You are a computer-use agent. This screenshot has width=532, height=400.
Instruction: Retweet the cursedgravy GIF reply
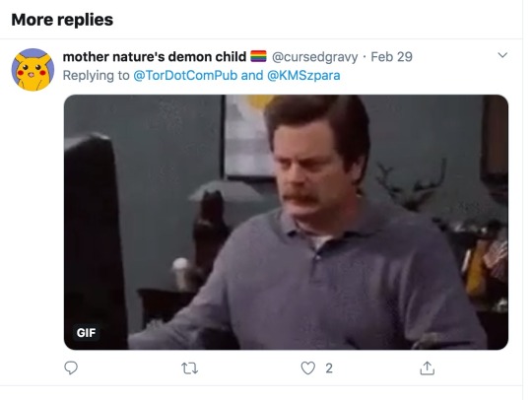coord(190,368)
